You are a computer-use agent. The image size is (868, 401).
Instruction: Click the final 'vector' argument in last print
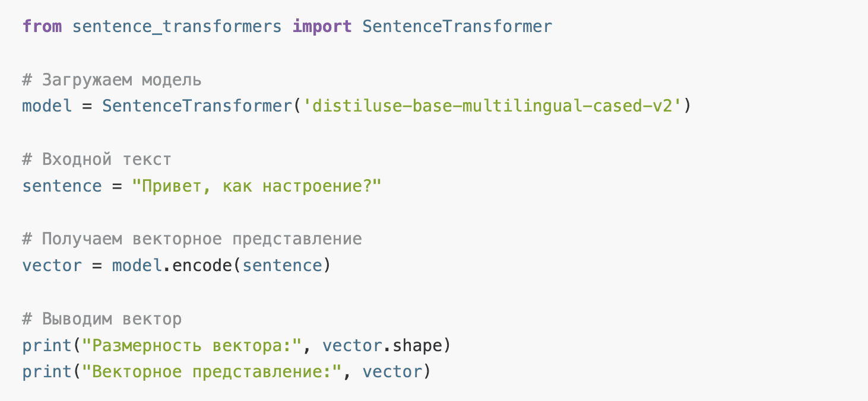coord(392,371)
